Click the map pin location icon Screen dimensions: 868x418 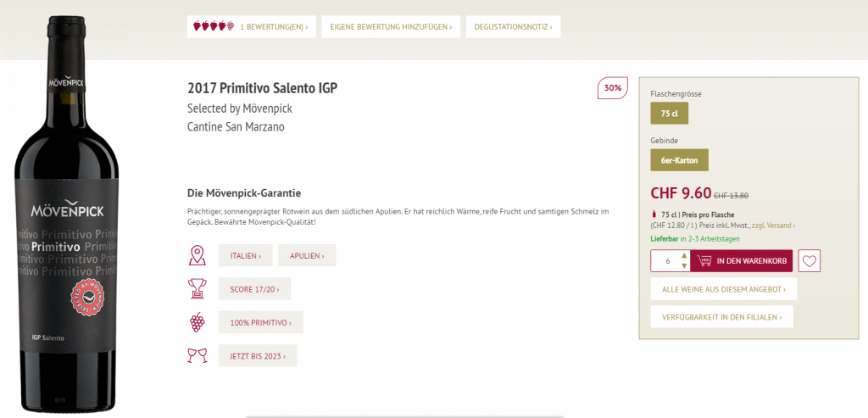197,255
